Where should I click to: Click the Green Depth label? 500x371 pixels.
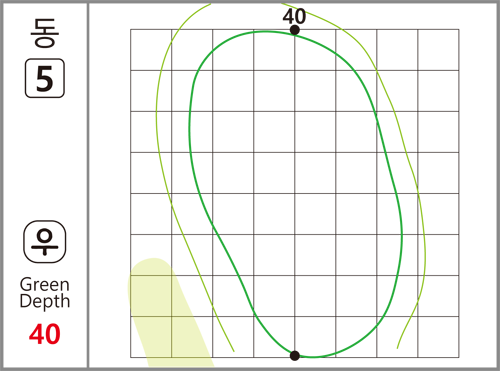(45, 293)
